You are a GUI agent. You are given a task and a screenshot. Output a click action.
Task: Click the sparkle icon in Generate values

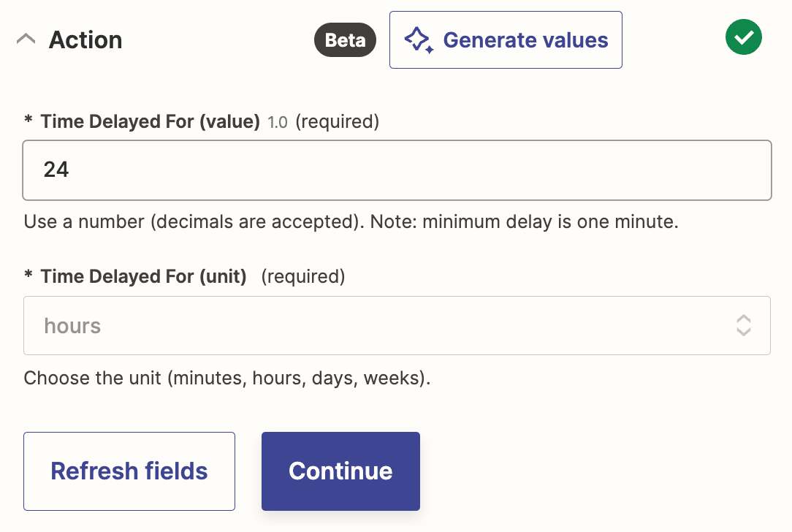point(419,40)
